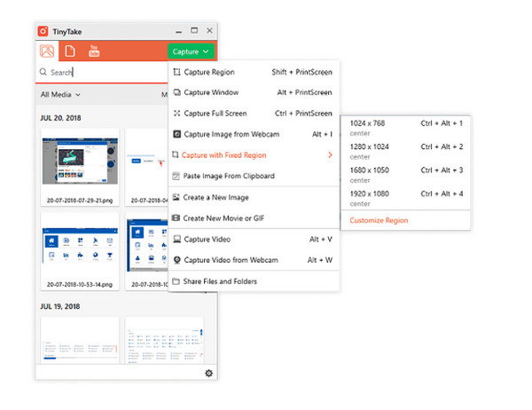532x410 pixels.
Task: Click the JUL 20, 2018 date heading
Action: coord(60,118)
